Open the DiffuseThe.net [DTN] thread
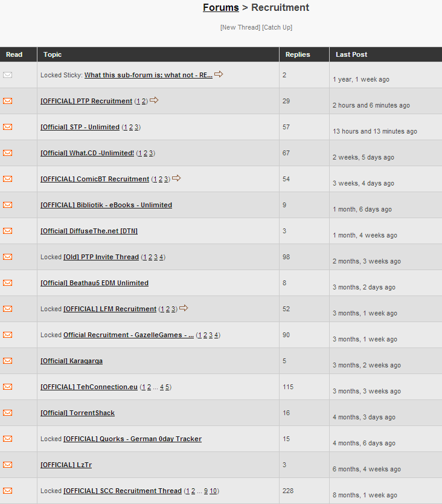 pyautogui.click(x=89, y=231)
